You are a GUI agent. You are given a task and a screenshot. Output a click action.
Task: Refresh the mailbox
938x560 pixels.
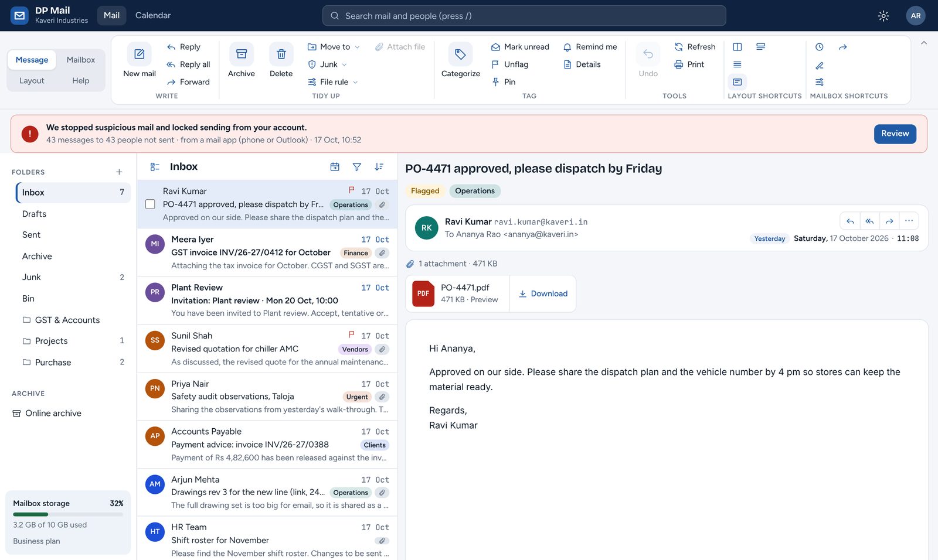click(x=695, y=47)
